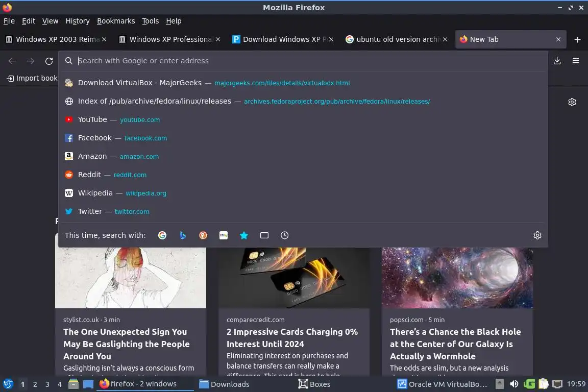Switch to Oracle VM VirtualBox taskbar window
This screenshot has height=392, width=588.
444,384
